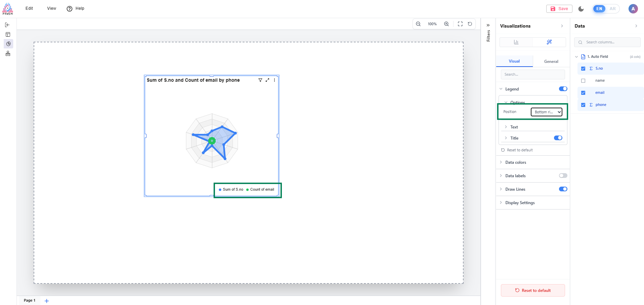Image resolution: width=644 pixels, height=305 pixels.
Task: Open the legend Position dropdown
Action: [x=547, y=112]
